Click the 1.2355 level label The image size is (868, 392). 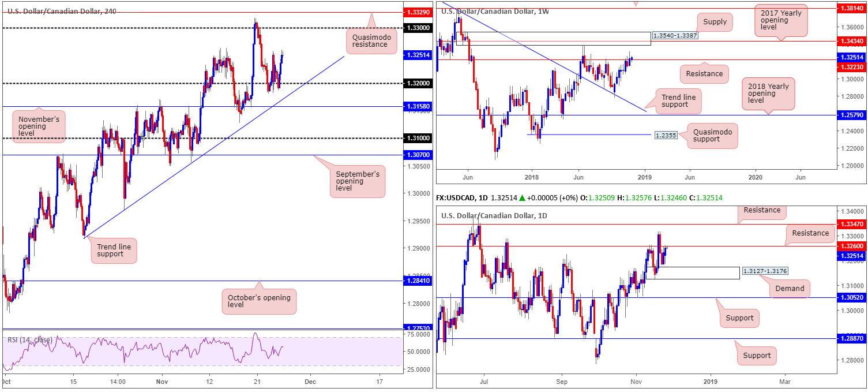(x=665, y=135)
